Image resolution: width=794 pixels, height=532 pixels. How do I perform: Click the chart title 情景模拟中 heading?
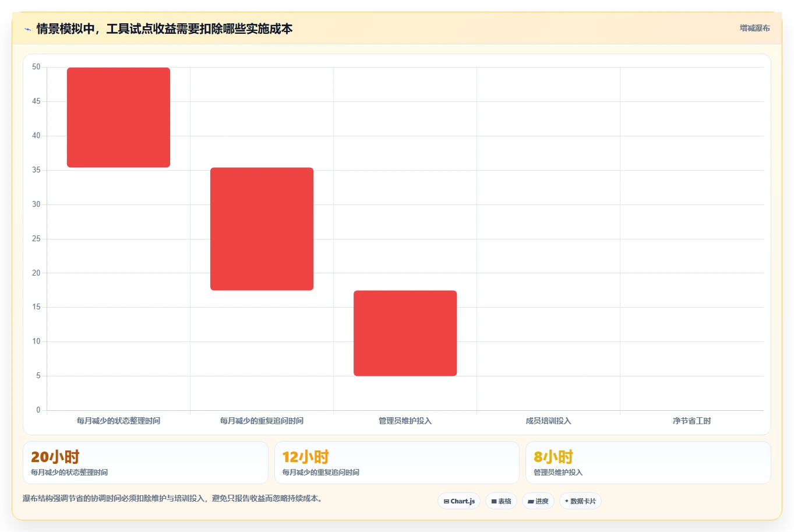[164, 29]
